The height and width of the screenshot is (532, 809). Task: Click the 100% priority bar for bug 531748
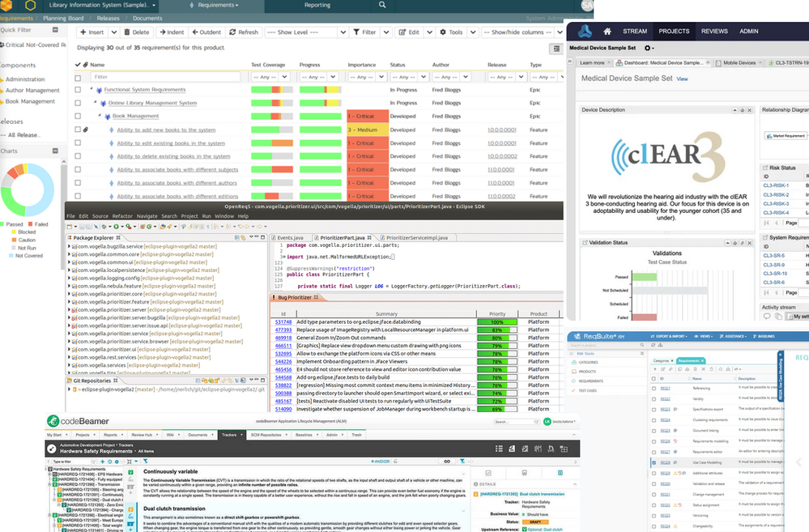coord(497,322)
